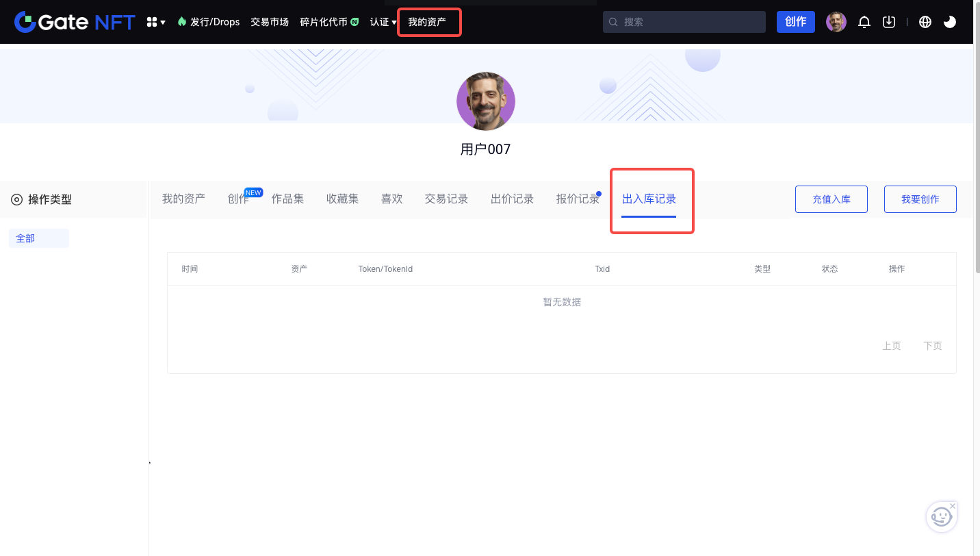Select the 全部 filter in sidebar

click(x=38, y=238)
